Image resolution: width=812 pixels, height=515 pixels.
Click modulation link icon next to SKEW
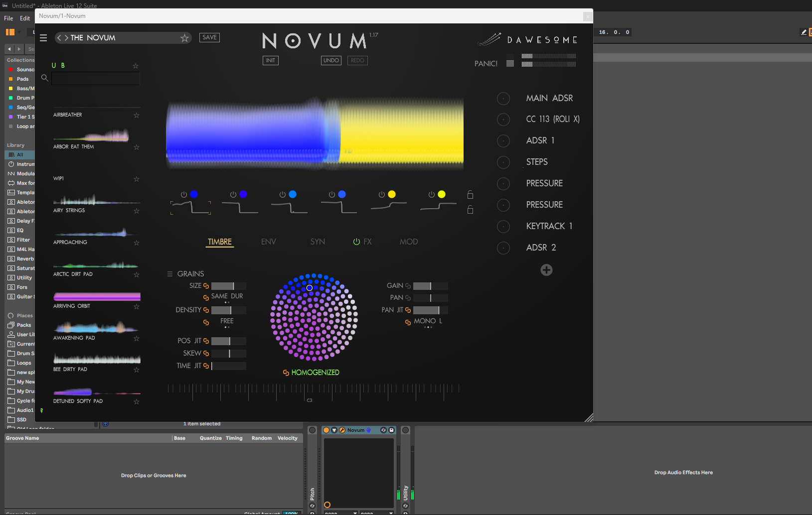click(206, 353)
